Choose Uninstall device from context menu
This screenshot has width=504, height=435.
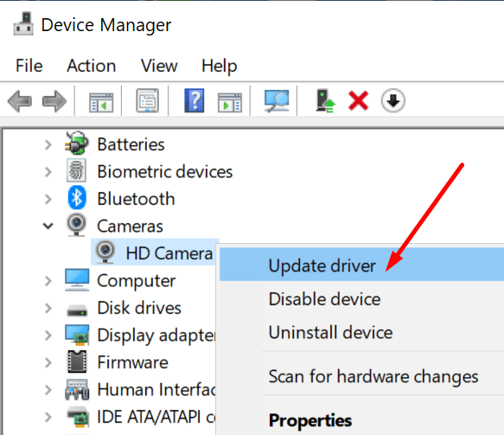click(361, 332)
